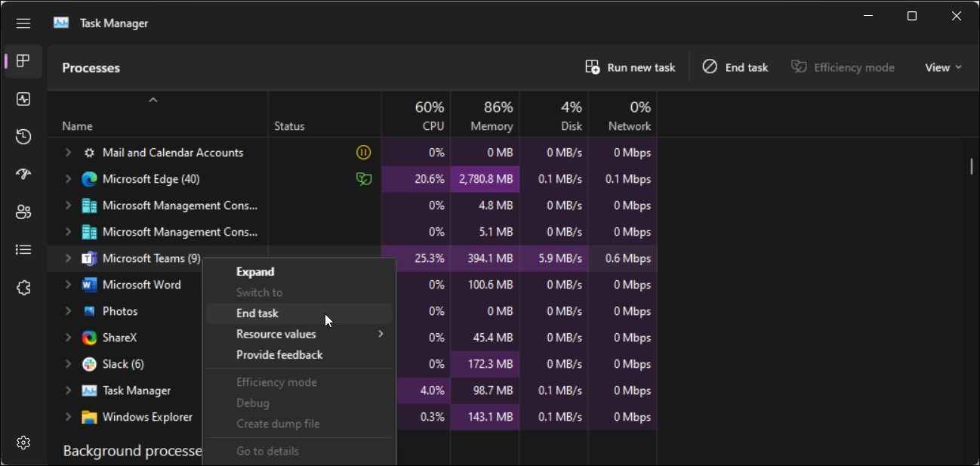
Task: Expand the Slack process group
Action: (x=68, y=364)
